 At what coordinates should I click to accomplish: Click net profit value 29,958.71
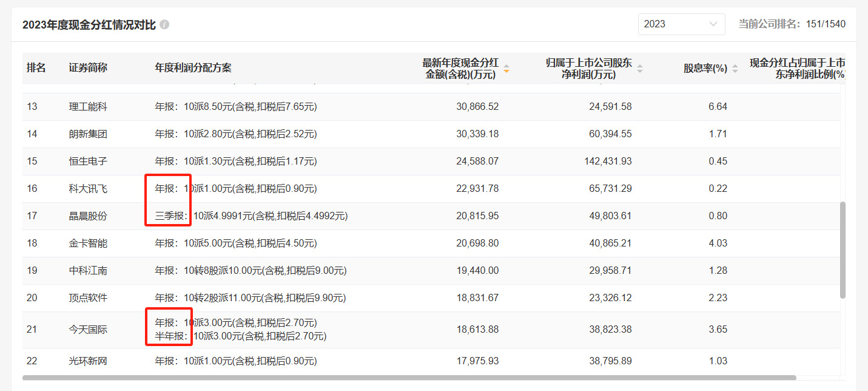(611, 271)
